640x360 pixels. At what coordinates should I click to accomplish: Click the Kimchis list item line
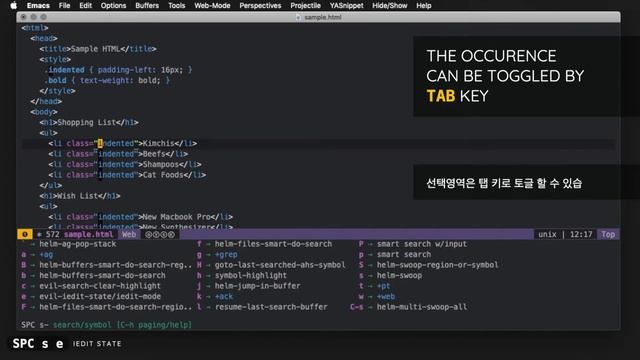point(123,144)
